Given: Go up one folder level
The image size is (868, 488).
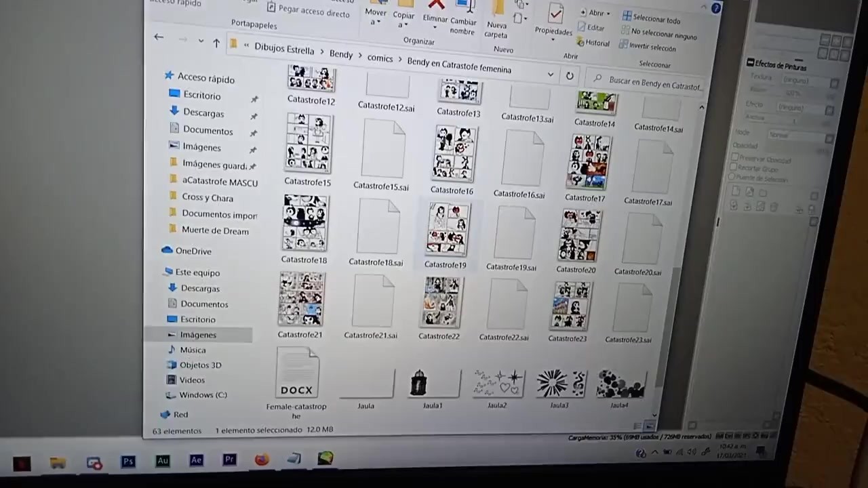Looking at the screenshot, I should click(x=216, y=43).
